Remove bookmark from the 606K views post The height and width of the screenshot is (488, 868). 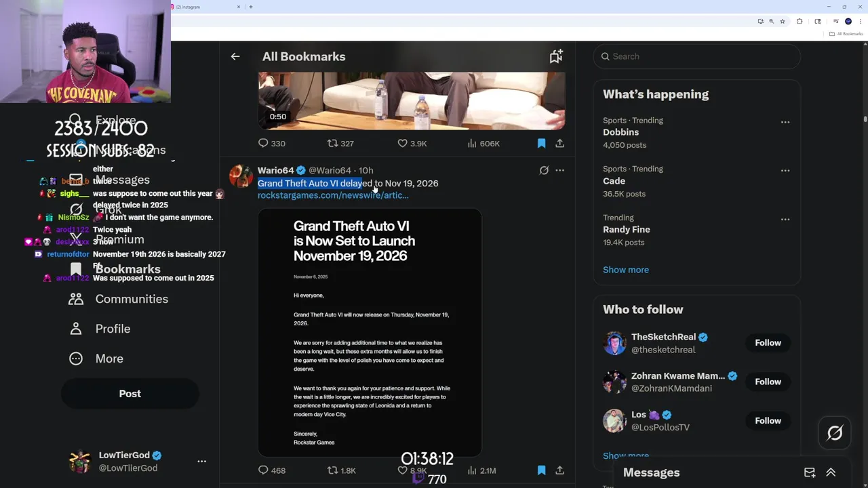541,143
